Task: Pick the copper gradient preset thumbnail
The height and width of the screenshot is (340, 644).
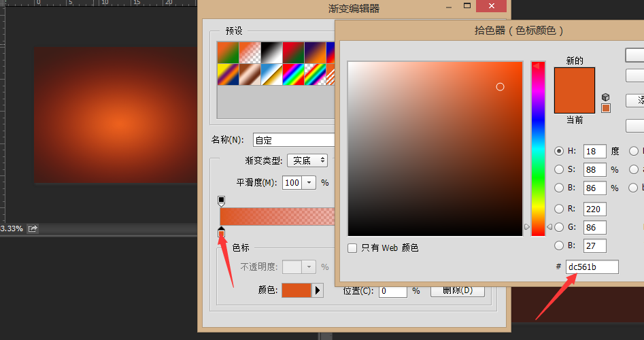Action: pos(250,74)
